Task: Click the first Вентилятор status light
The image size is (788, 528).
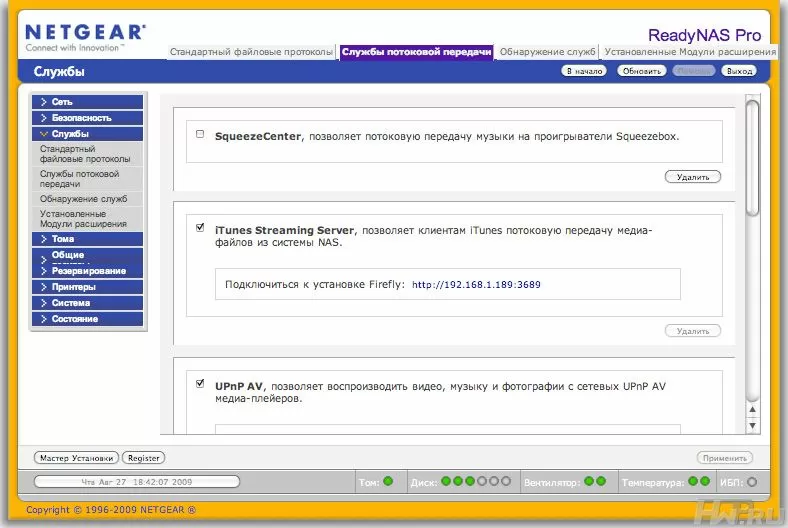Action: (589, 481)
